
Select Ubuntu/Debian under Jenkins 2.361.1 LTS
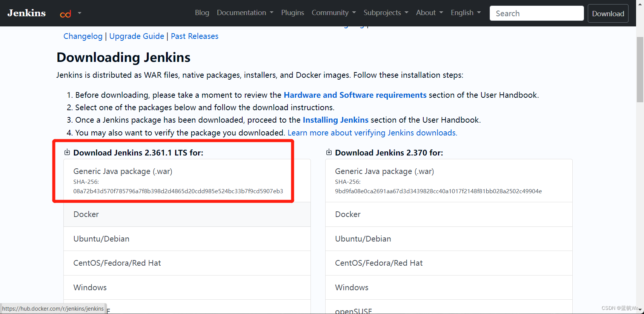[x=187, y=239]
